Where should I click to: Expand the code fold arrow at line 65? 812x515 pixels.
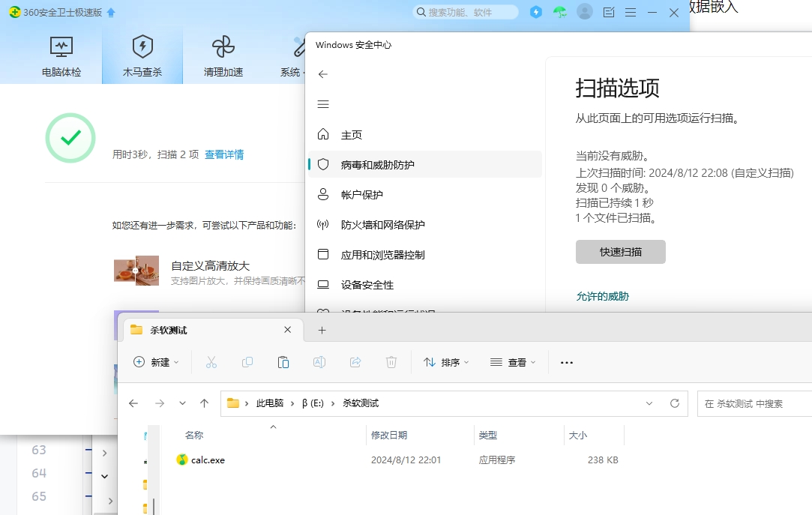coord(109,501)
